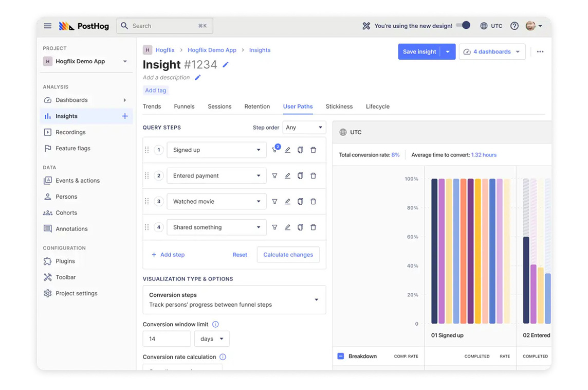The image size is (588, 390).
Task: Open filter for Entered payment step
Action: (x=275, y=175)
